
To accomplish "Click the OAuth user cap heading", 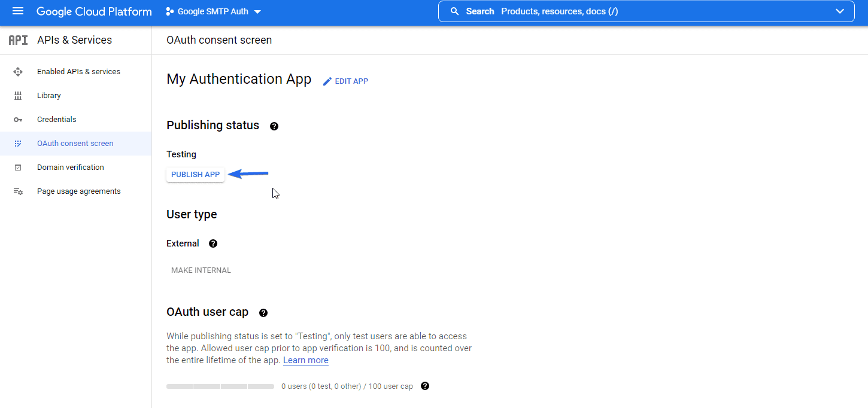I will pyautogui.click(x=207, y=312).
